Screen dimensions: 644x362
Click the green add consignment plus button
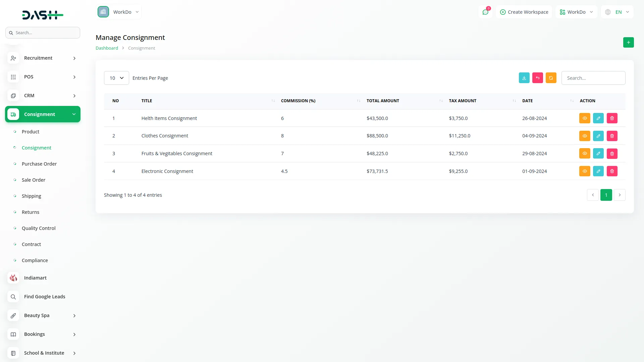pyautogui.click(x=628, y=43)
